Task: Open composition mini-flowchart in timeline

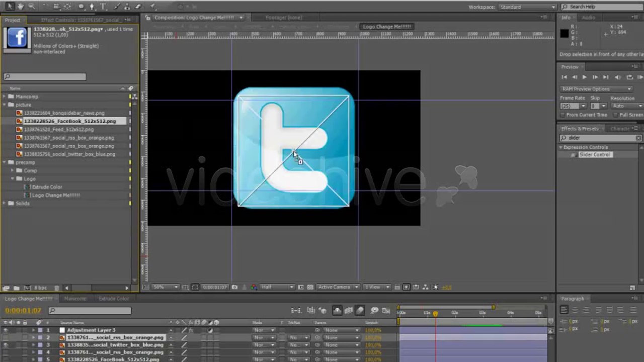Action: pyautogui.click(x=296, y=311)
